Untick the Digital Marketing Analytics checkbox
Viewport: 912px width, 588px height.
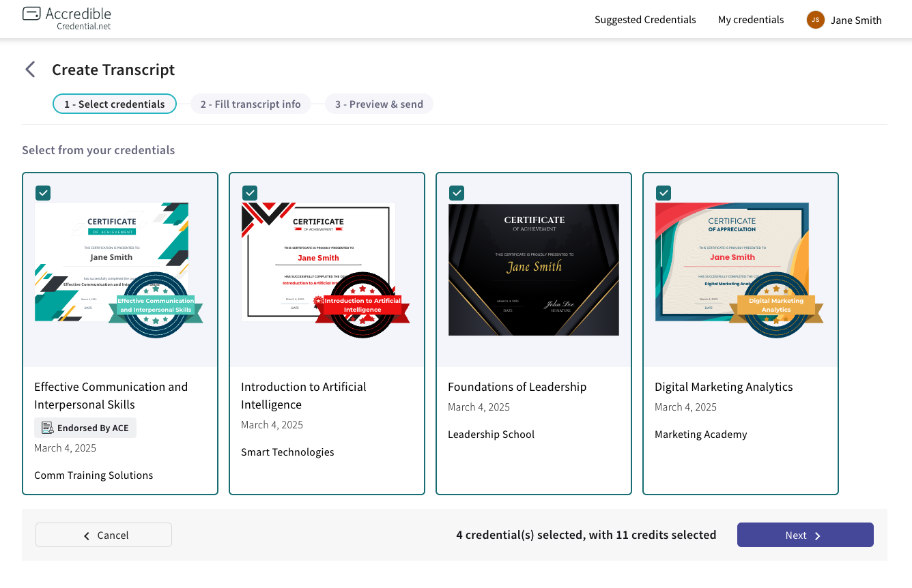[664, 193]
